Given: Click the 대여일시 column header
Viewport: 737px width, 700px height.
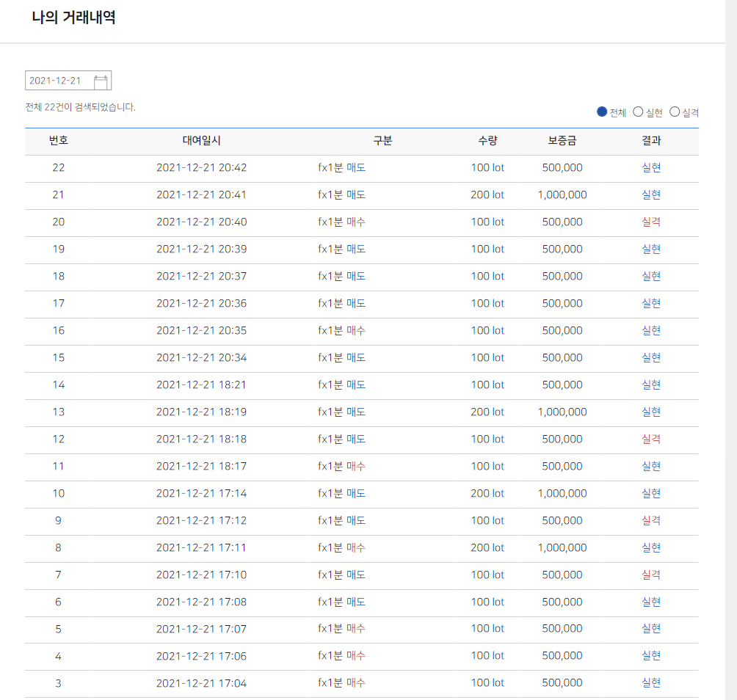Looking at the screenshot, I should click(201, 140).
